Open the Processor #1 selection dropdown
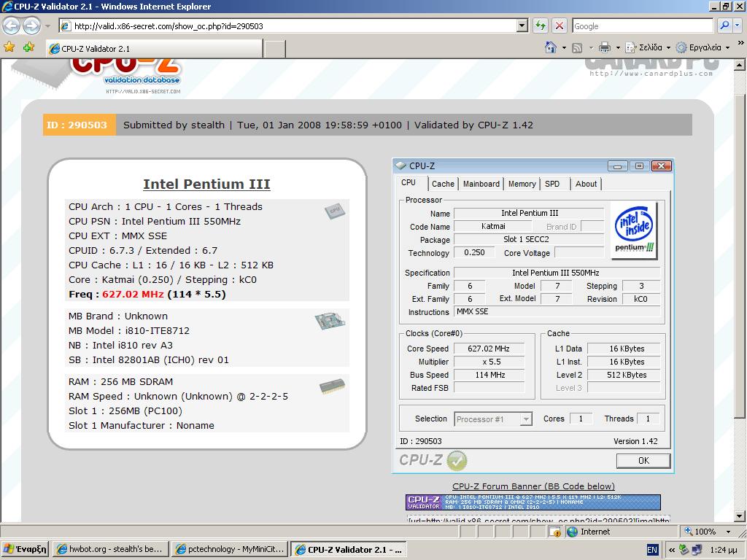747x560 pixels. (x=492, y=419)
